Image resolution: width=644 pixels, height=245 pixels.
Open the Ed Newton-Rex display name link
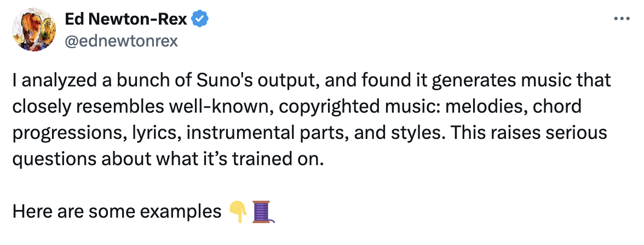pyautogui.click(x=126, y=20)
